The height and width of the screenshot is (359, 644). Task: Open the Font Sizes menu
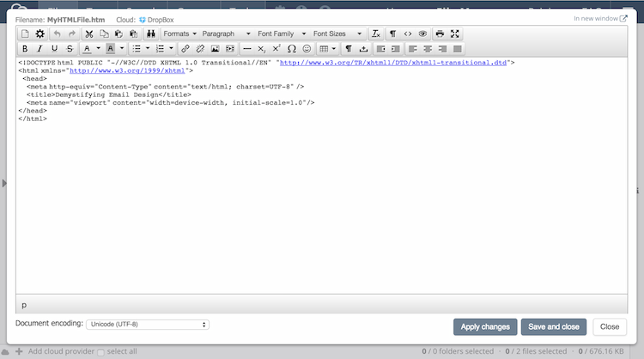[337, 33]
